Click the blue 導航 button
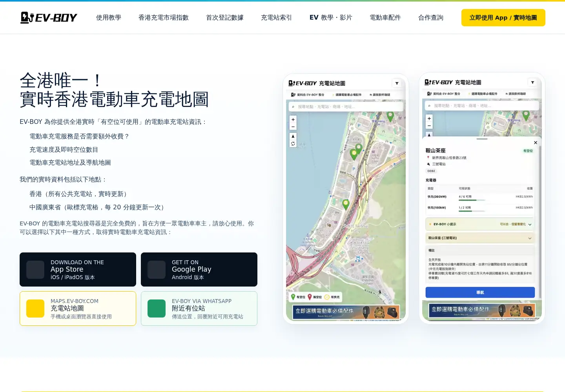This screenshot has height=392, width=565. click(480, 292)
